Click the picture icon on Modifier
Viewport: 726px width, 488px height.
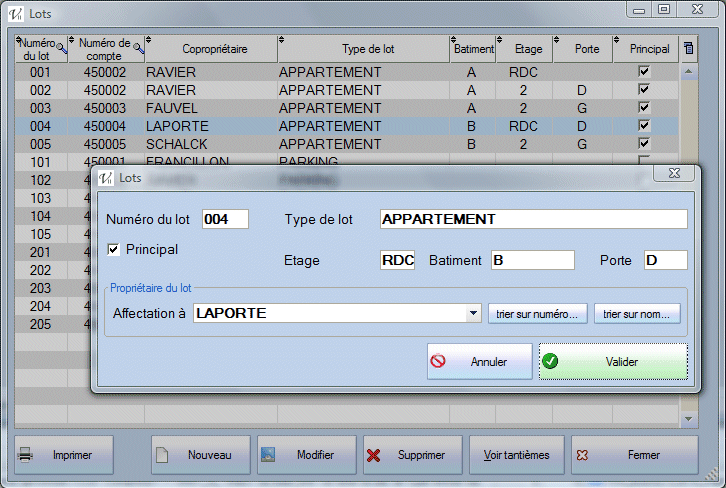pyautogui.click(x=268, y=455)
